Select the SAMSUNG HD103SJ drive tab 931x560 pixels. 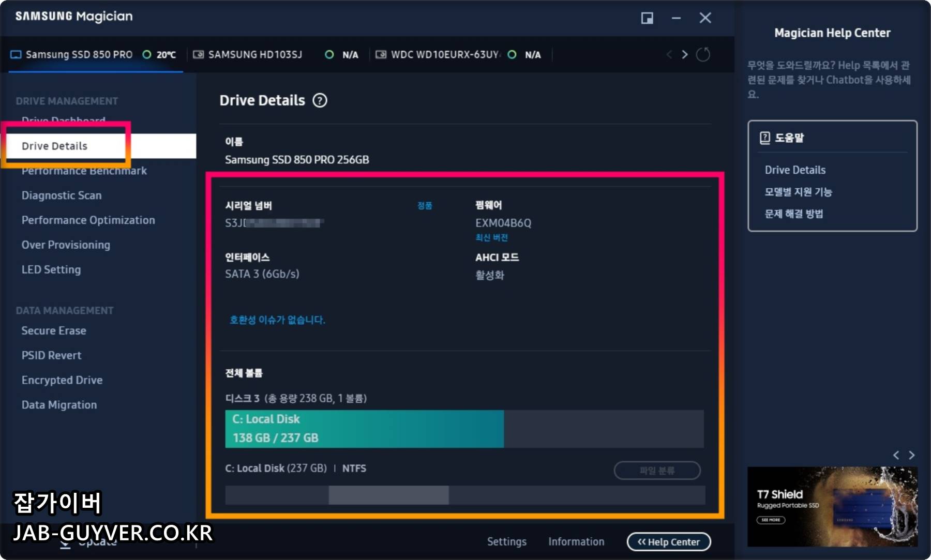[276, 54]
